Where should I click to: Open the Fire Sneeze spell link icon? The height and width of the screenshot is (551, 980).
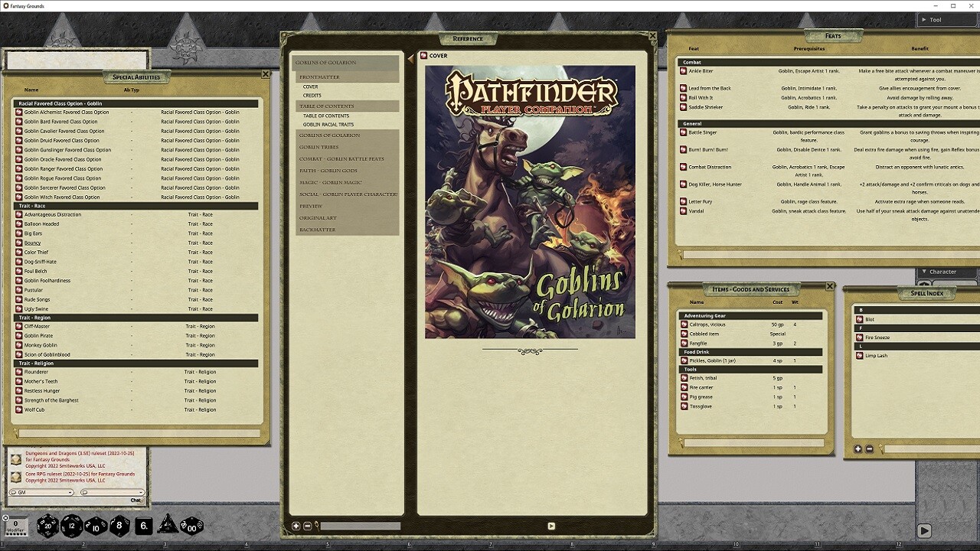(x=860, y=337)
